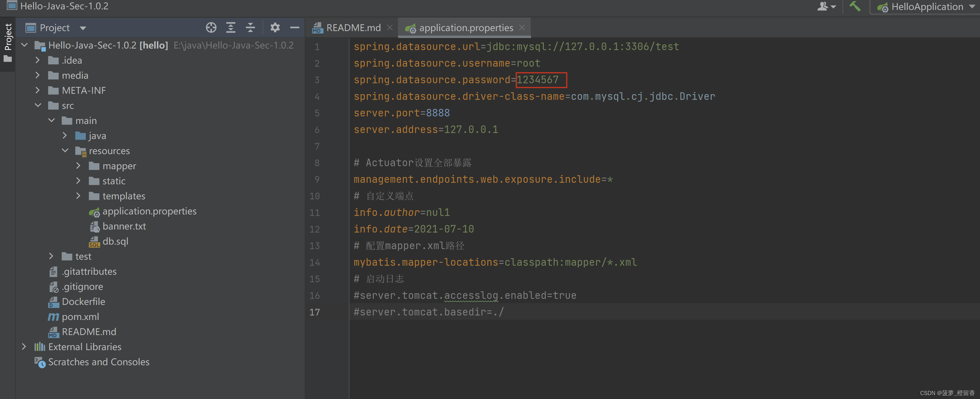This screenshot has height=399, width=980.
Task: Collapse the resources folder
Action: (65, 150)
